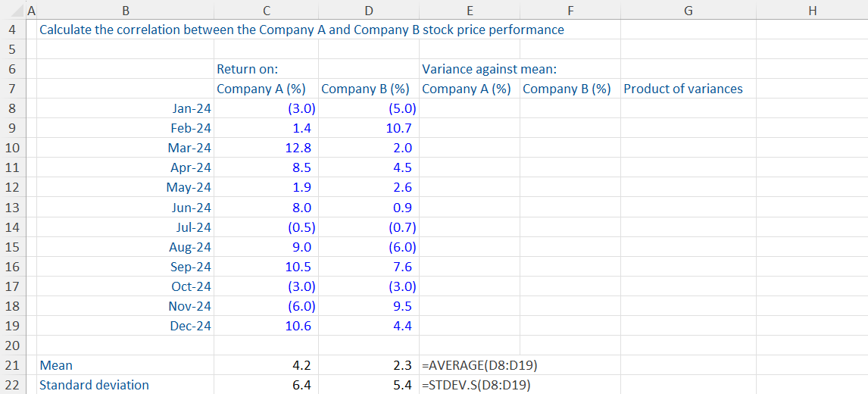Click the Jul-24 date cell
868x394 pixels.
(125, 227)
